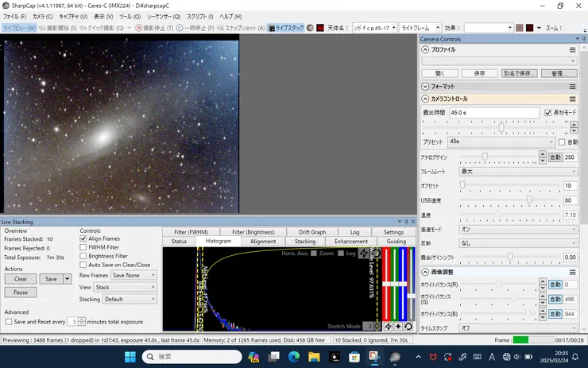Open the Profile section hamburger menu
The image size is (588, 368).
coord(572,49)
